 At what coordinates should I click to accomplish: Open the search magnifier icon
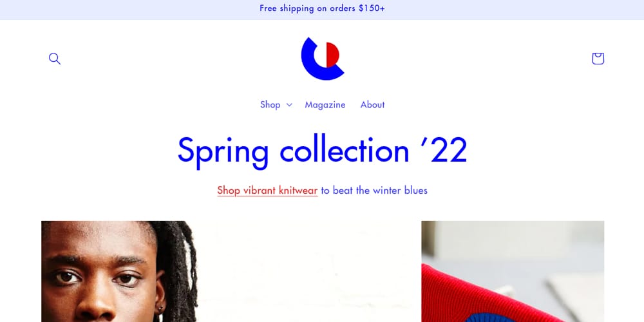click(x=55, y=59)
